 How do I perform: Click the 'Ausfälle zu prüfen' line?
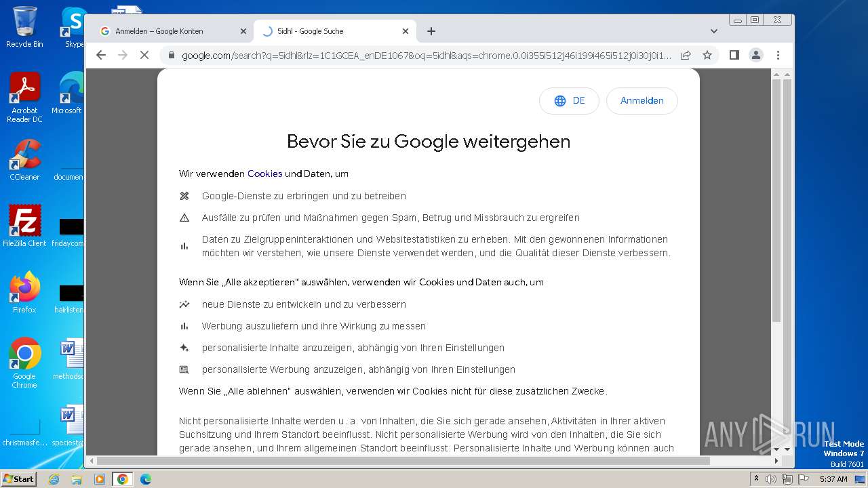point(391,218)
